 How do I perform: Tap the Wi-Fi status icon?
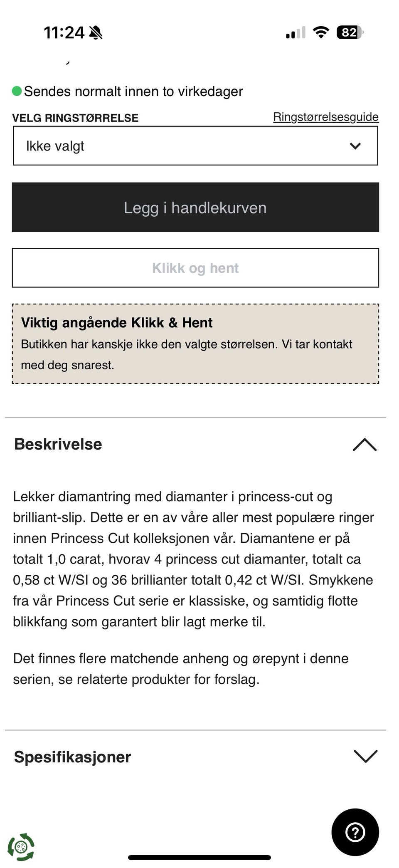tap(320, 32)
